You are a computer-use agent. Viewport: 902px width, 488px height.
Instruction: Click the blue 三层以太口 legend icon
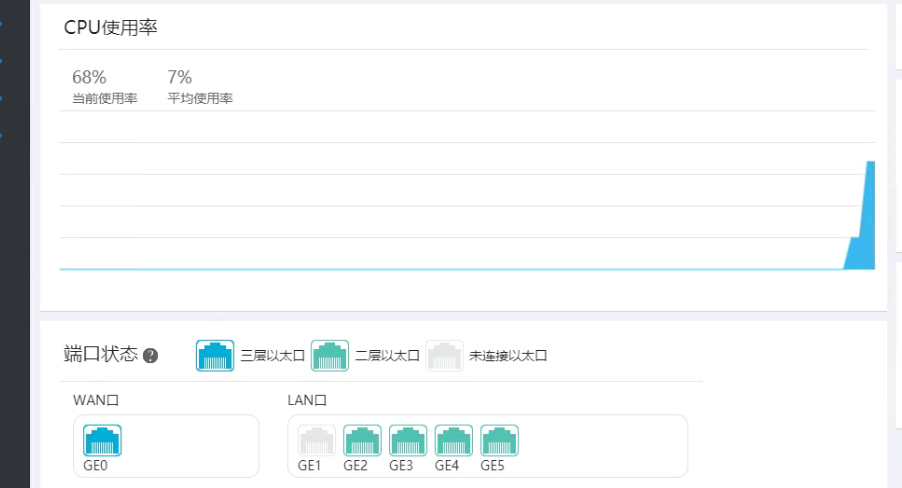pyautogui.click(x=215, y=355)
